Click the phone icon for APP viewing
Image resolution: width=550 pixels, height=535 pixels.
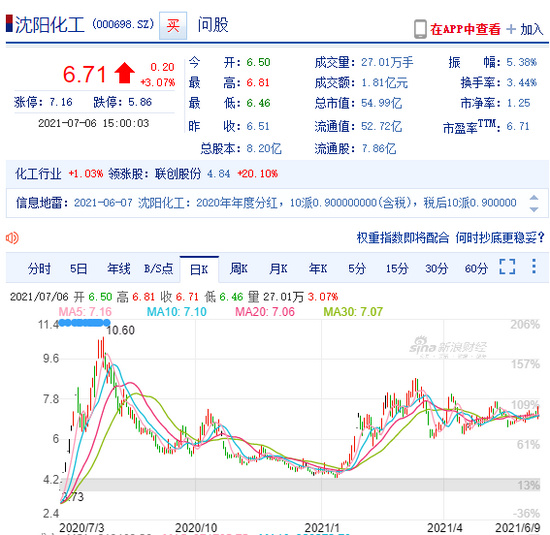tap(420, 29)
